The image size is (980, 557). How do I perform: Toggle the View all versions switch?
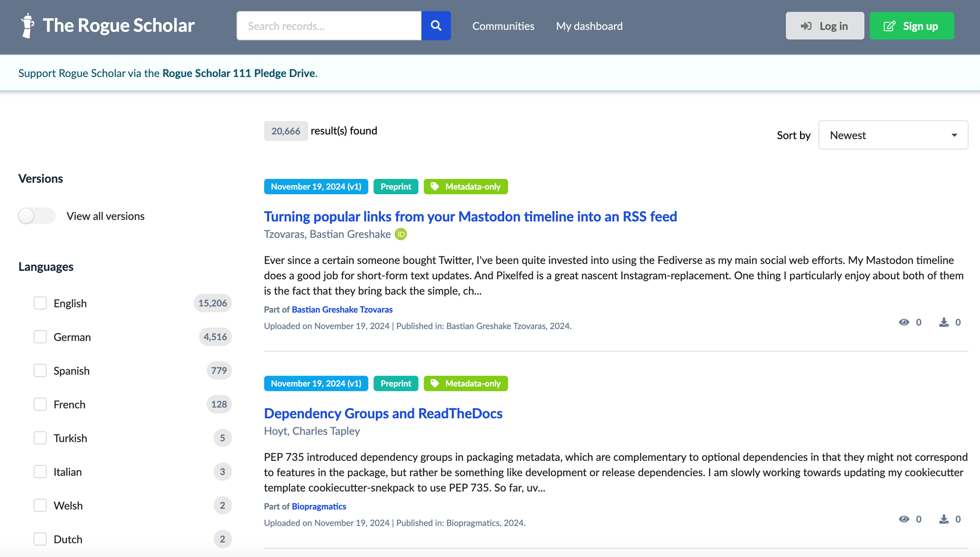click(x=37, y=216)
